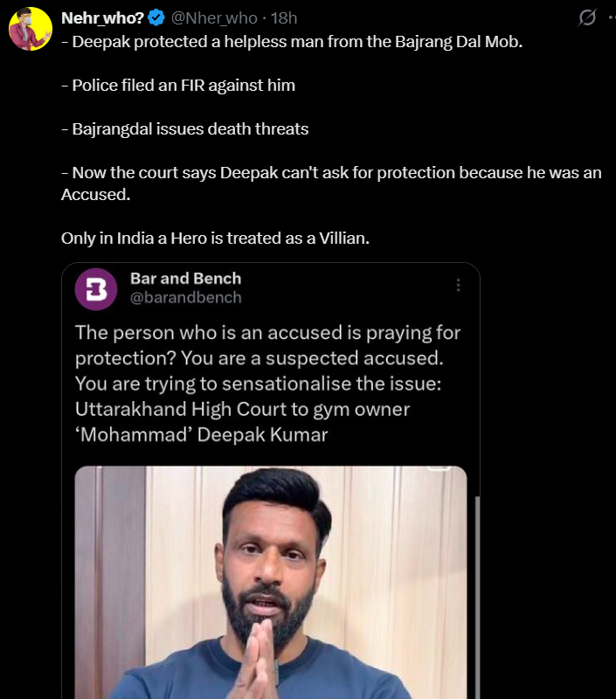The image size is (616, 699).
Task: Open the Bar and Bench logo
Action: click(x=97, y=289)
